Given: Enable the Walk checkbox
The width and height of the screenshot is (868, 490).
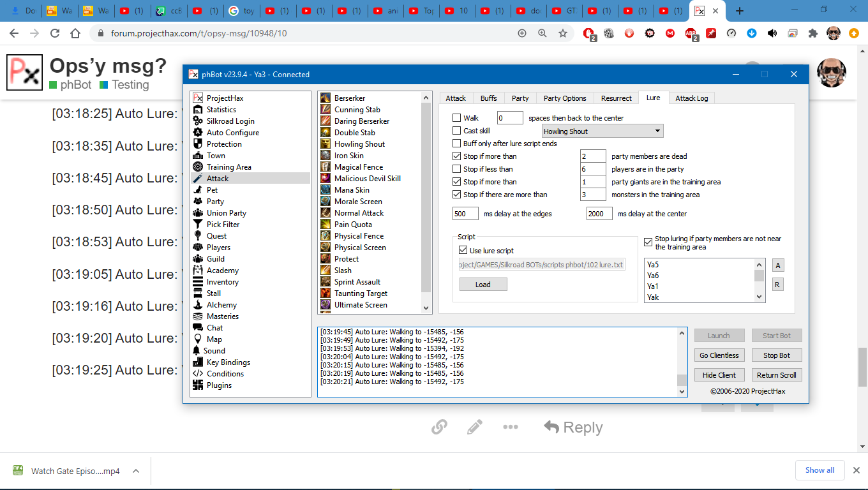Looking at the screenshot, I should pyautogui.click(x=456, y=118).
